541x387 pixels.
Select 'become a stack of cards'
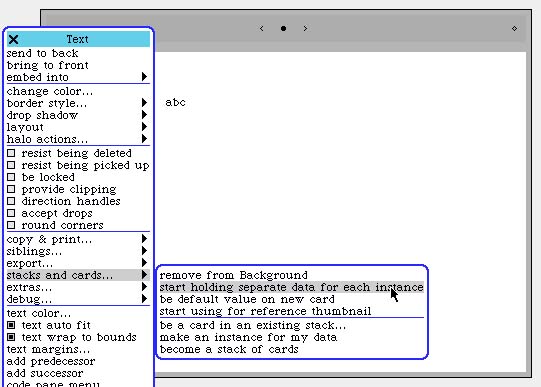click(x=292, y=349)
